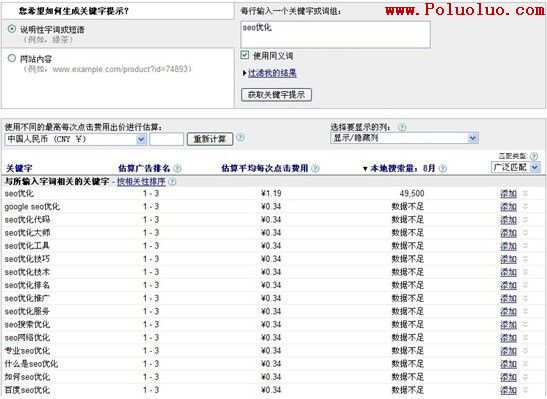Select the 49,500 search volume value
Viewport: 547px width, 399px height.
coord(412,194)
